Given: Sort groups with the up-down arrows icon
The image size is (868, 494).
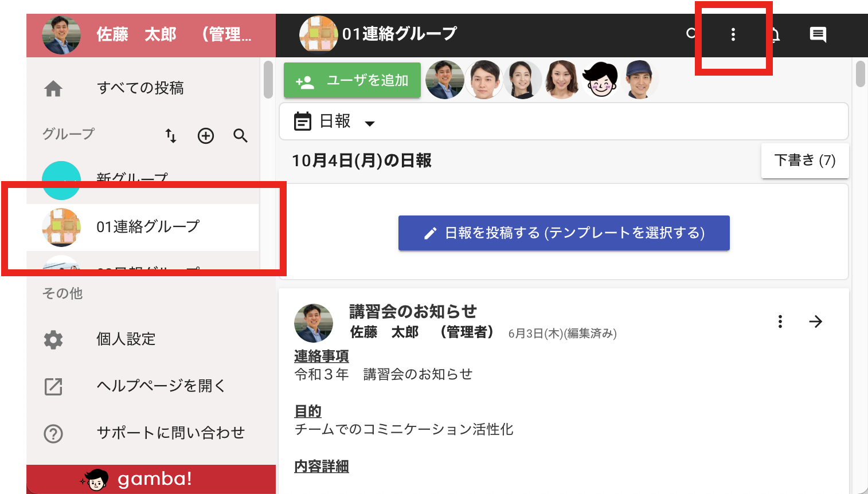Looking at the screenshot, I should (171, 135).
